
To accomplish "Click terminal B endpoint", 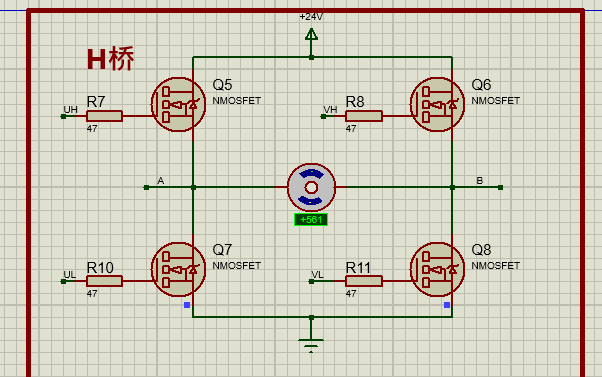I will pyautogui.click(x=500, y=187).
